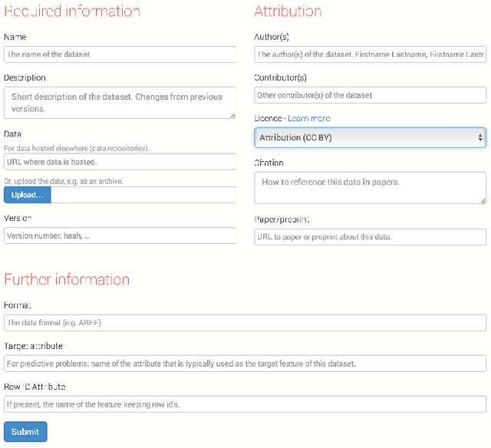Focus the Contributor(s) input field
Screen dimensions: 491x448
(x=370, y=95)
